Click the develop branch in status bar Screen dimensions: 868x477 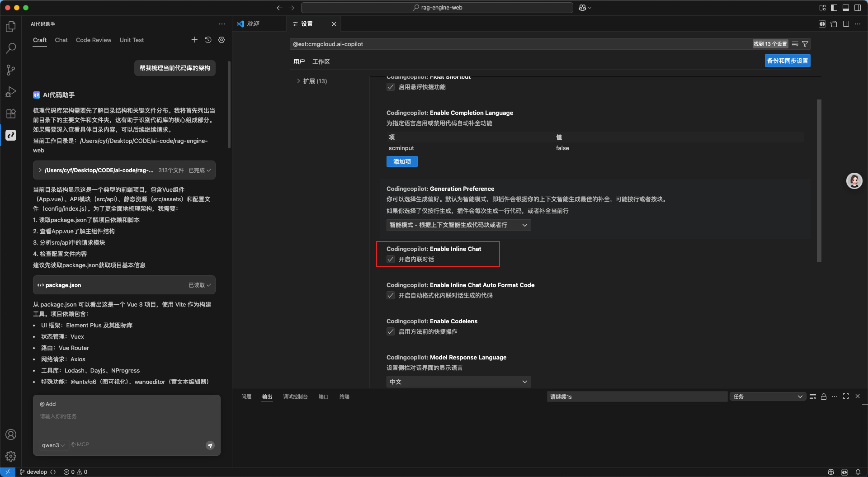click(x=34, y=472)
